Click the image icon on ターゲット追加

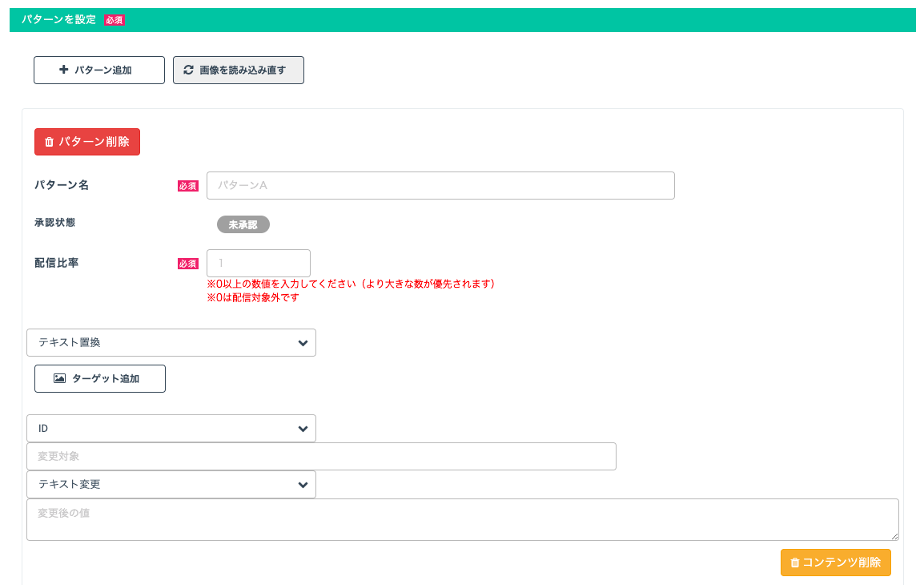pyautogui.click(x=59, y=378)
